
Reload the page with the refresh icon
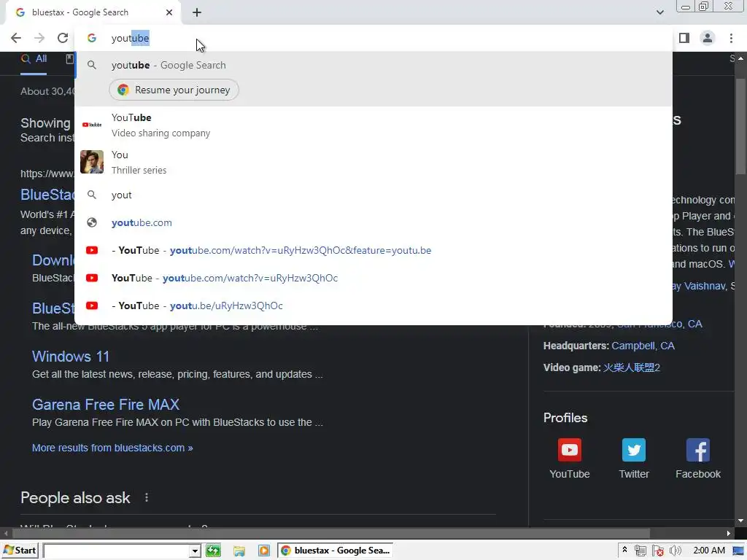coord(63,38)
